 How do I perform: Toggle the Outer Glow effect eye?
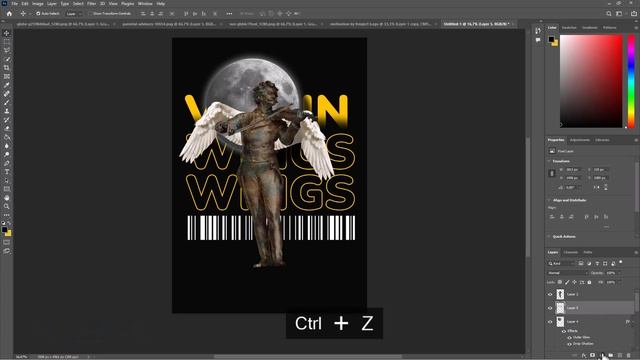pos(569,338)
